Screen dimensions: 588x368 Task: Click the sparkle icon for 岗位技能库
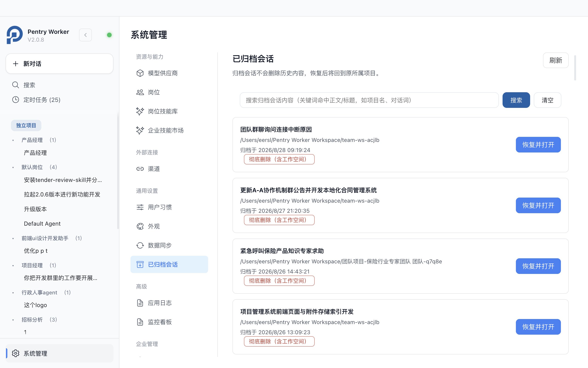coord(140,111)
